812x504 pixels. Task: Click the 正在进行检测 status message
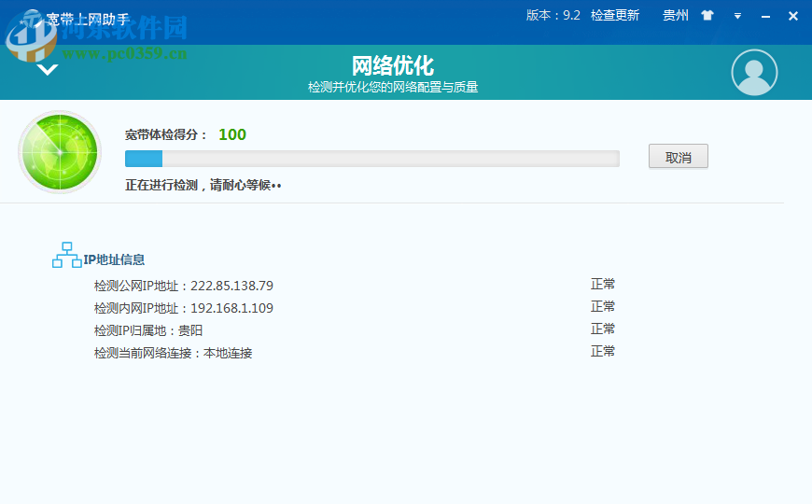(x=203, y=186)
